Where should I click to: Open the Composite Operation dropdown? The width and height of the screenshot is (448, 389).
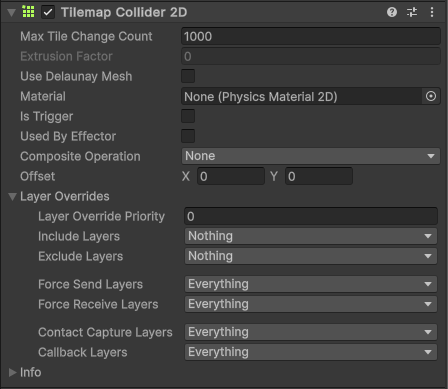tap(311, 156)
